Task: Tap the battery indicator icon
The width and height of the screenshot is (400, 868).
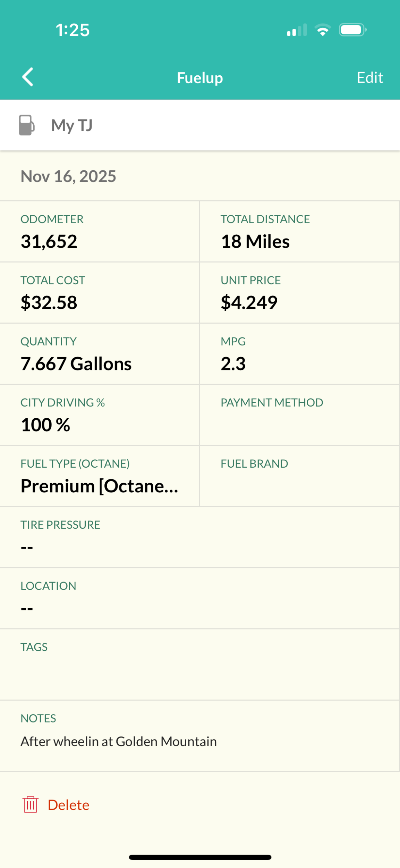Action: point(352,30)
